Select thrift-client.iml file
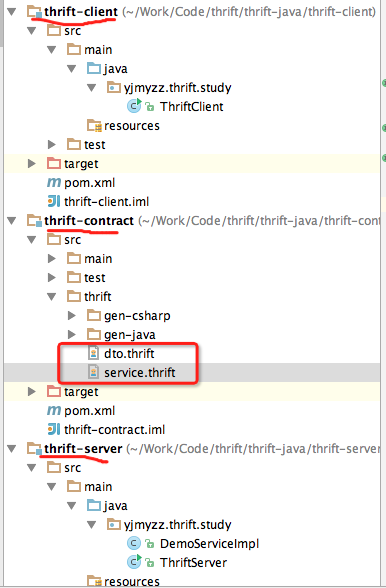Viewport: 386px width, 588px height. 107,202
